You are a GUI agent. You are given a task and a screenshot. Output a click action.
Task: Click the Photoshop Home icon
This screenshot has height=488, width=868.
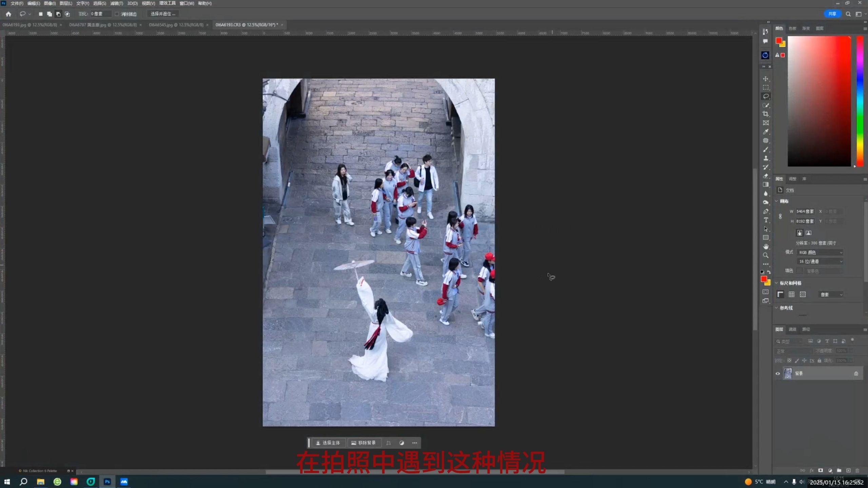coord(8,14)
